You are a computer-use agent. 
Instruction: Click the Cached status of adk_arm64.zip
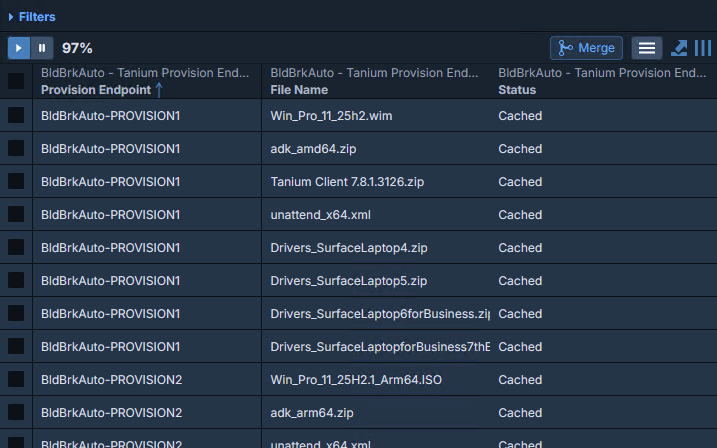(x=520, y=413)
